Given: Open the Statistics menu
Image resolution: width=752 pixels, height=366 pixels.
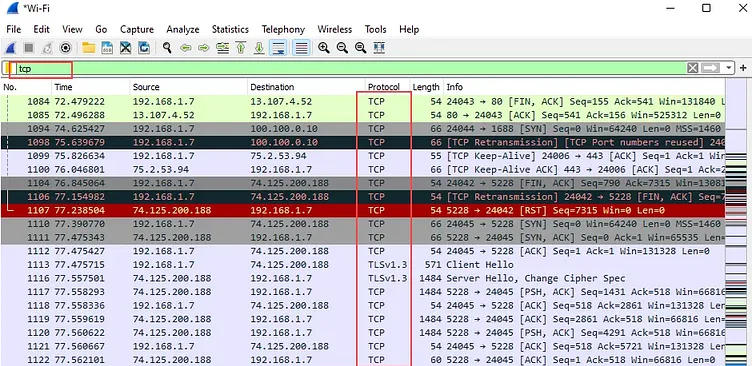Looking at the screenshot, I should pyautogui.click(x=230, y=29).
